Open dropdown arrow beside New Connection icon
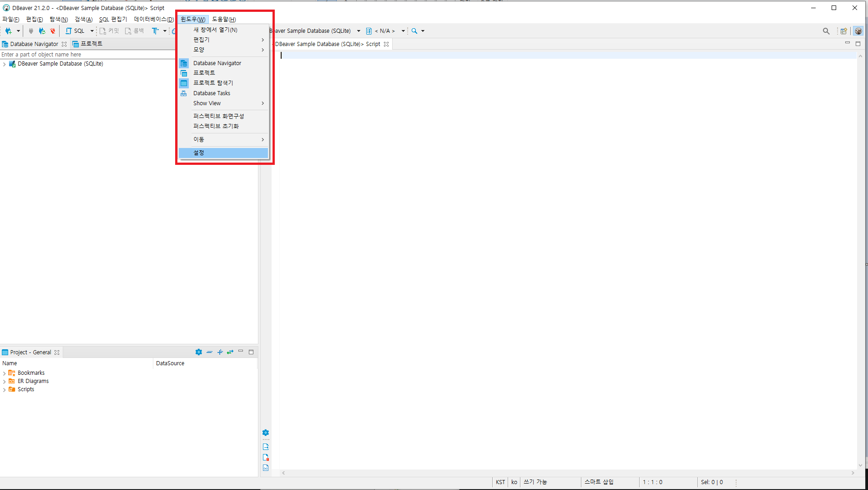The image size is (868, 490). pyautogui.click(x=18, y=31)
